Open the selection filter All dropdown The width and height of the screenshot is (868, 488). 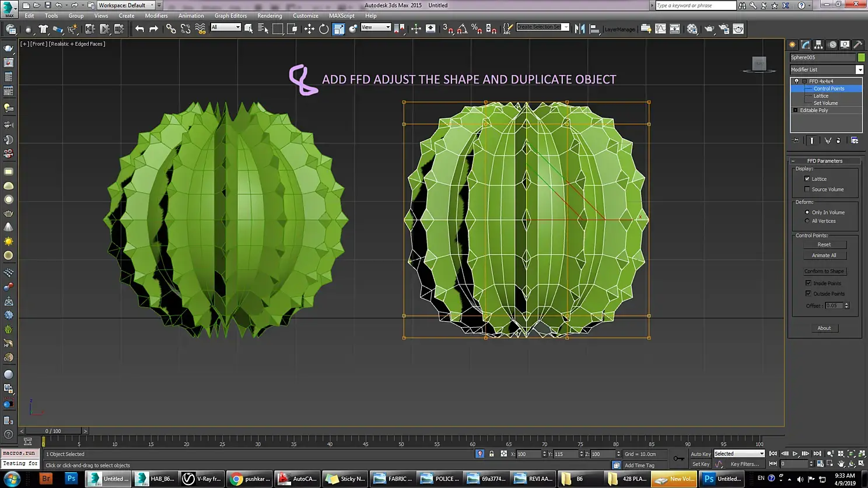(226, 27)
